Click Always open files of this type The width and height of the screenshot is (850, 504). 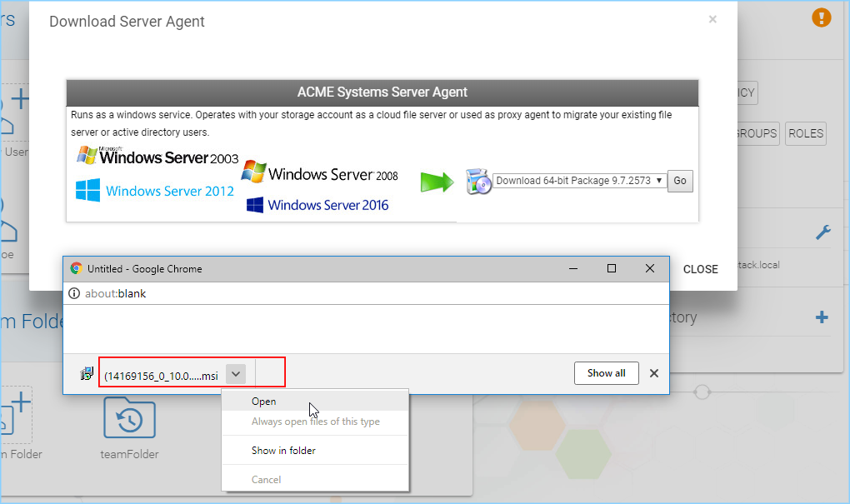point(315,422)
